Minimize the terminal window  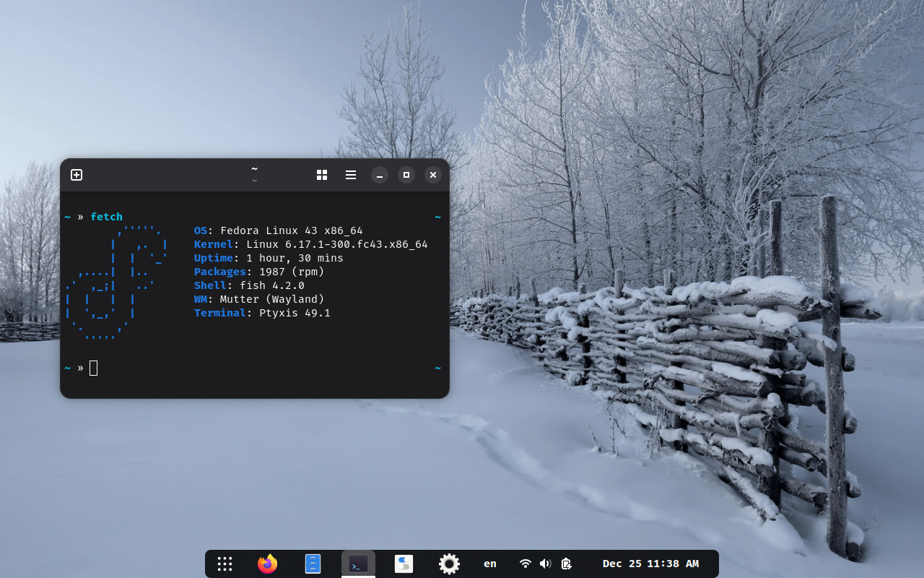pos(380,175)
